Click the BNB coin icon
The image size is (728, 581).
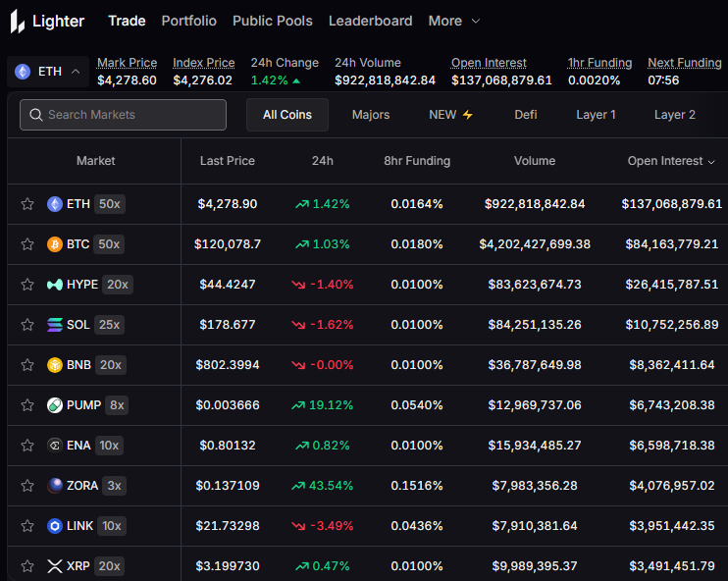55,365
